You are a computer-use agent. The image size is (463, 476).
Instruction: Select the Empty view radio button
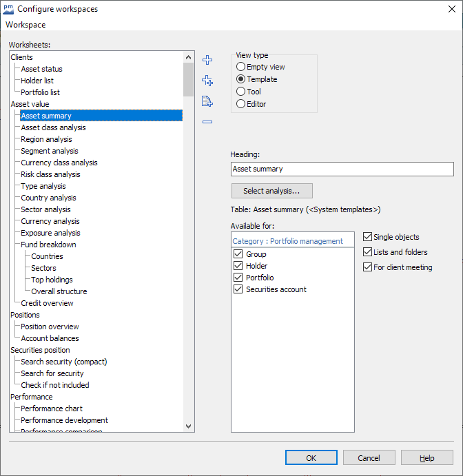[x=240, y=67]
